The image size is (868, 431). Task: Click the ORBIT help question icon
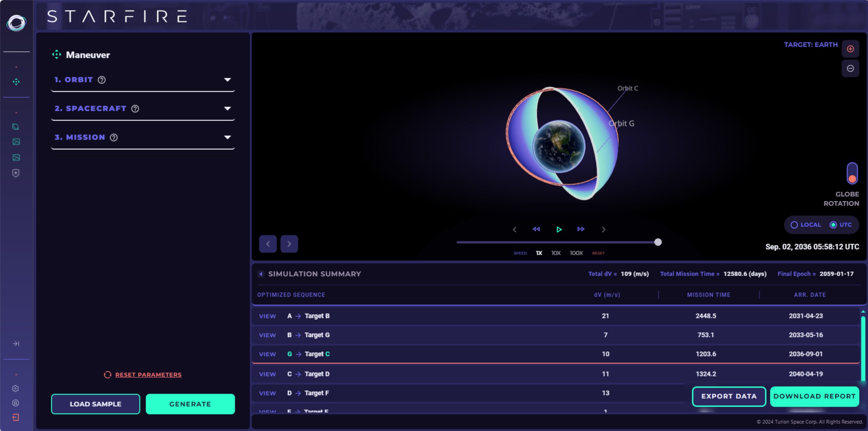(102, 80)
